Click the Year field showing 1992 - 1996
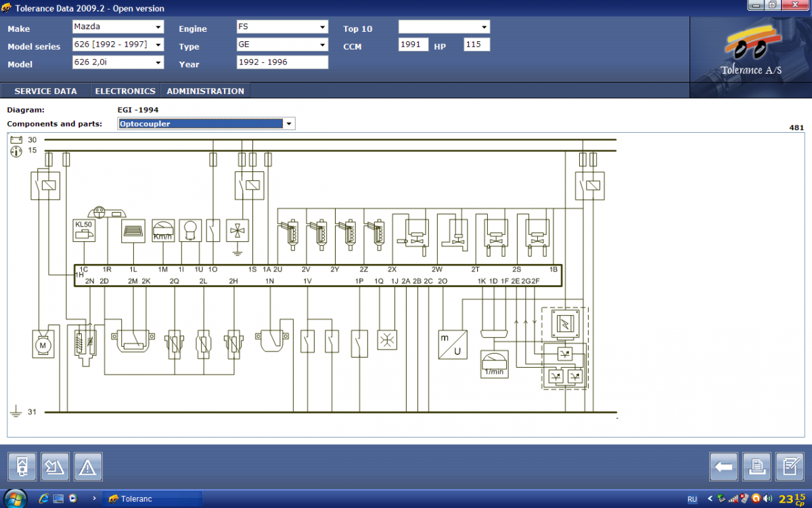Viewport: 812px width, 508px height. (282, 62)
